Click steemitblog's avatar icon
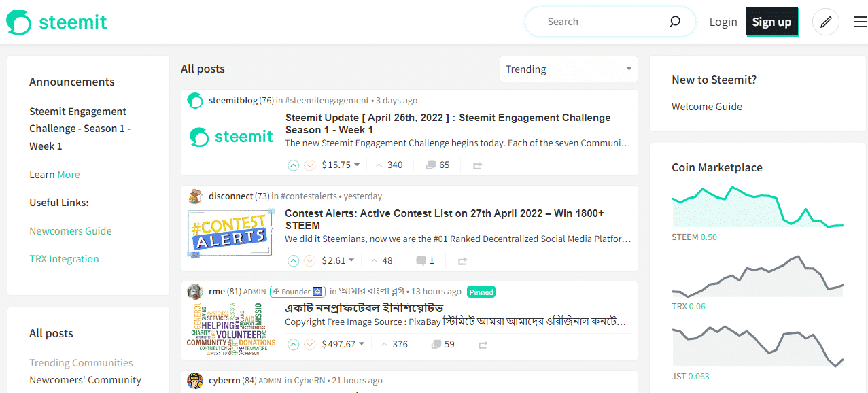The image size is (868, 393). tap(195, 101)
